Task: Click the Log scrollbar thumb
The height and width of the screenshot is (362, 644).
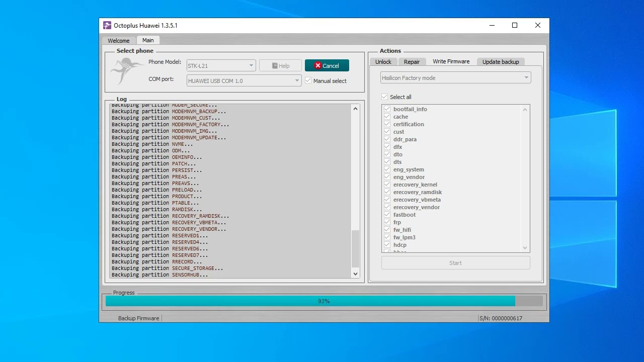Action: pos(355,249)
